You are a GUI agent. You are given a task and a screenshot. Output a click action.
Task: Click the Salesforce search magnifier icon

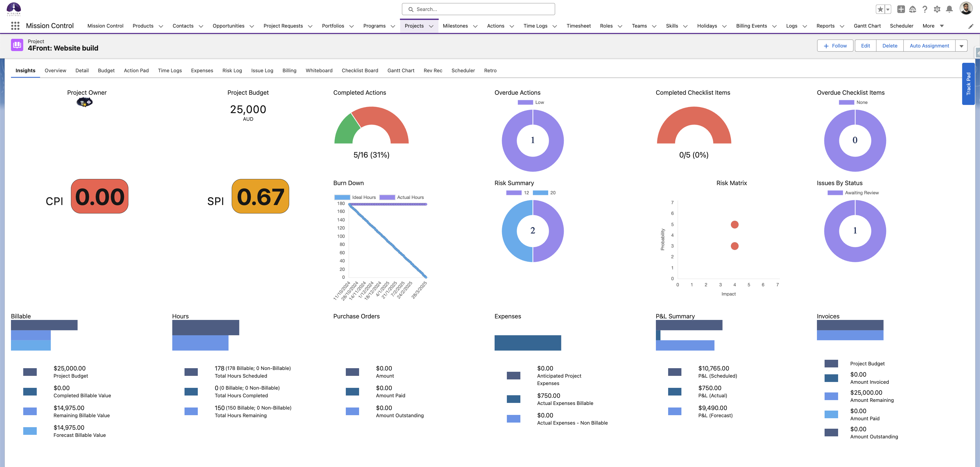click(x=411, y=9)
